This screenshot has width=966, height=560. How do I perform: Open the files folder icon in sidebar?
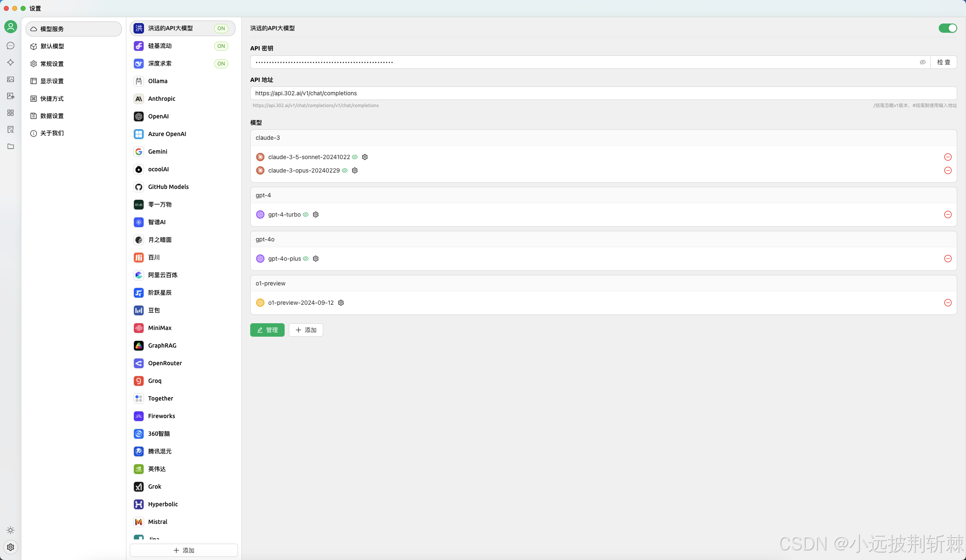[x=10, y=147]
